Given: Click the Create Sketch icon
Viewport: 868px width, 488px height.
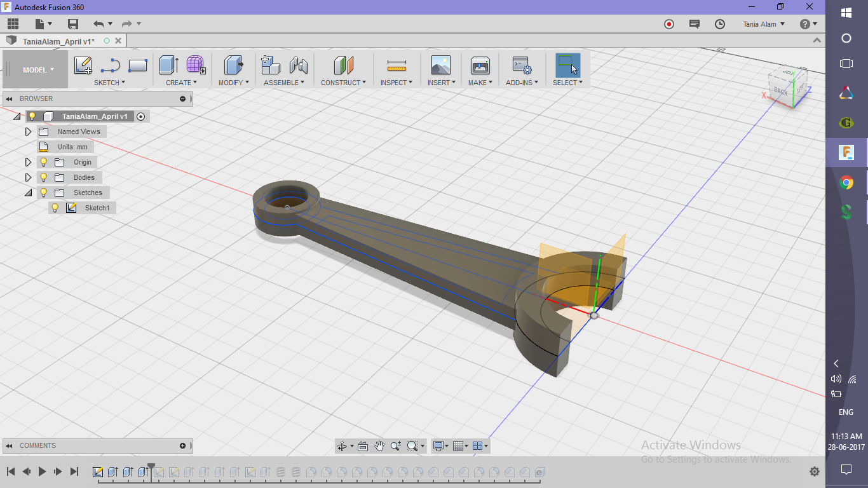Looking at the screenshot, I should [83, 65].
